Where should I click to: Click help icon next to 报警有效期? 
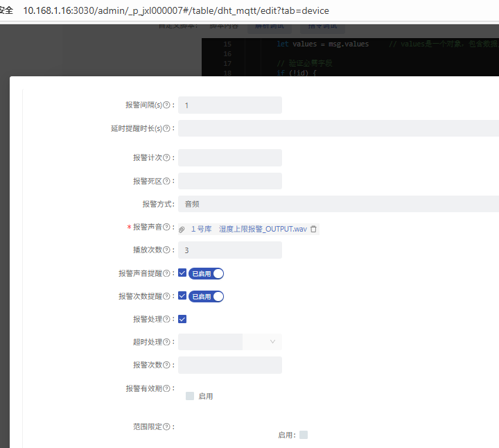(x=166, y=388)
